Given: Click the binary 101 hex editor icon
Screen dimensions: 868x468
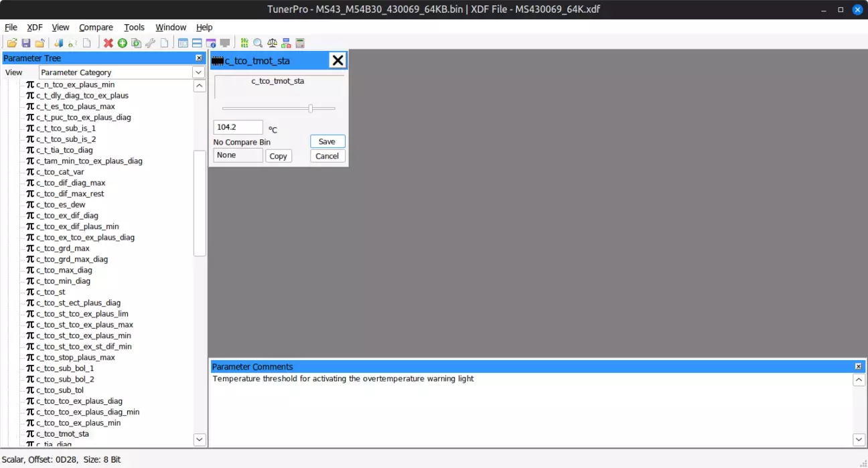Looking at the screenshot, I should (244, 44).
